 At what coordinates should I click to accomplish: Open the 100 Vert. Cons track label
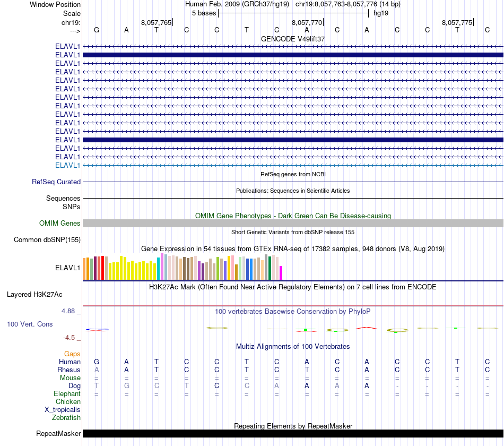(x=30, y=324)
